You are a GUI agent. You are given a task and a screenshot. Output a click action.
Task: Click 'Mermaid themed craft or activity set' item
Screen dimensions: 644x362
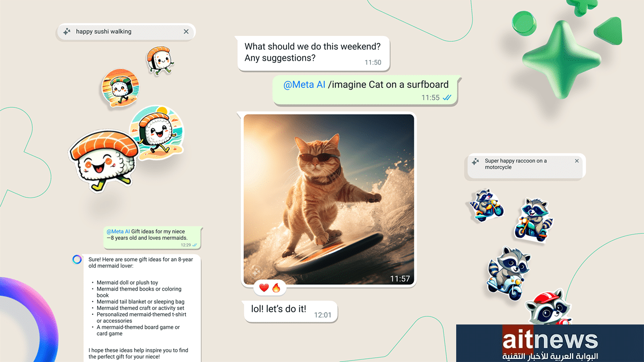coord(140,308)
